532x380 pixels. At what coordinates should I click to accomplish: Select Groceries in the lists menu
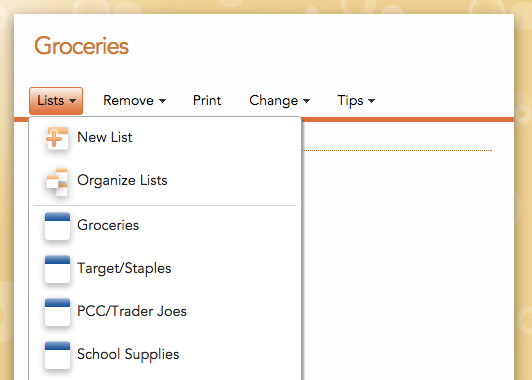(x=108, y=225)
